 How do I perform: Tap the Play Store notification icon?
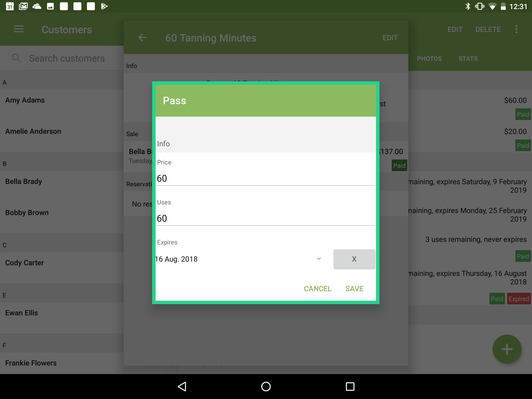click(104, 6)
